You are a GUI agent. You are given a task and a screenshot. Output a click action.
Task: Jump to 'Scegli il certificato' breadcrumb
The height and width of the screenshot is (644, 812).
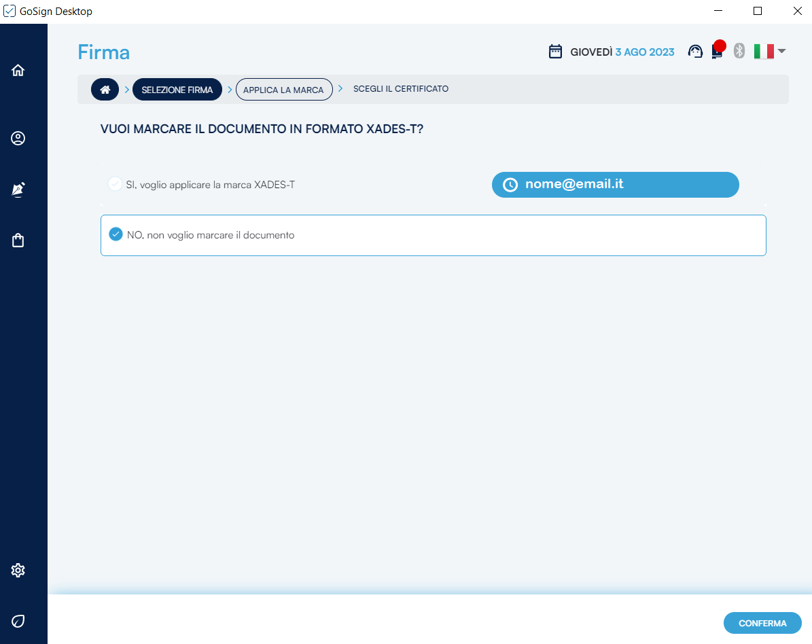[x=400, y=89]
